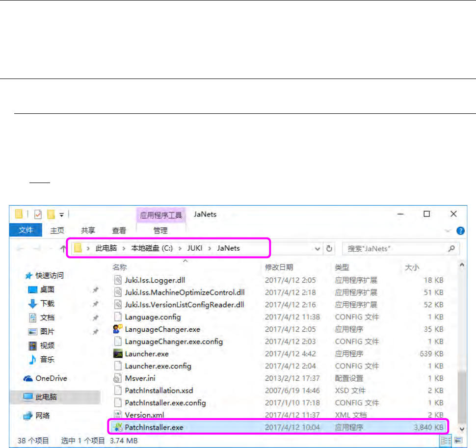Screen dimensions: 476x448
Task: Expand the chevron after 此电脑 in path
Action: pos(124,249)
